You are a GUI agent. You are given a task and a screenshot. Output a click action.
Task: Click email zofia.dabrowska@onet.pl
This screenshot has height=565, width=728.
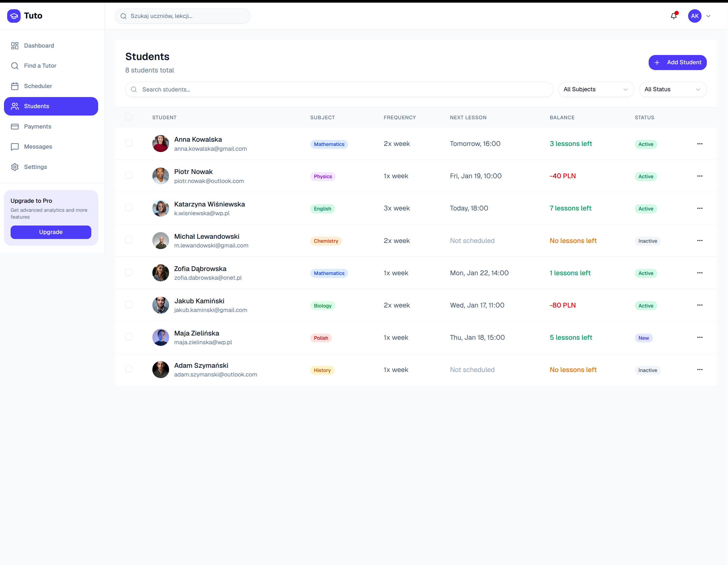pyautogui.click(x=208, y=278)
